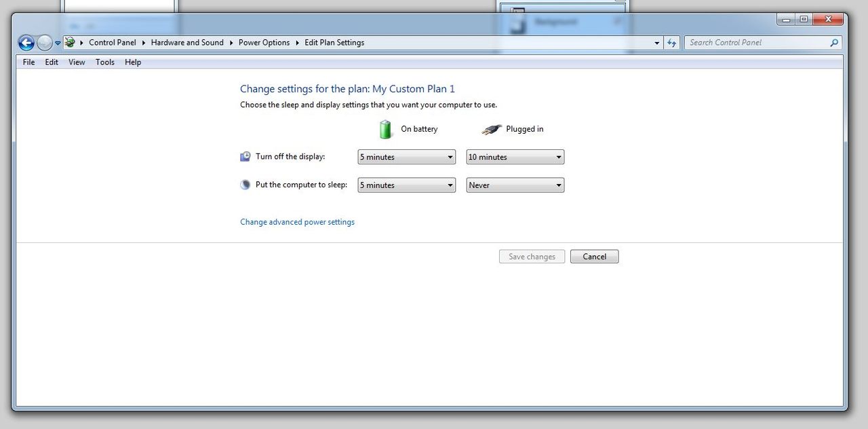Click the Forward navigation arrow button
Viewport: 868px width, 429px height.
(45, 43)
